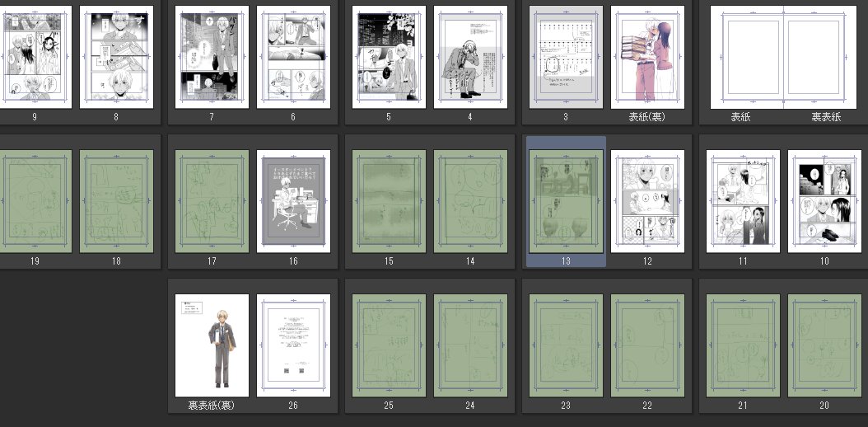Click the page number label '3'
Image resolution: width=868 pixels, height=427 pixels.
566,117
